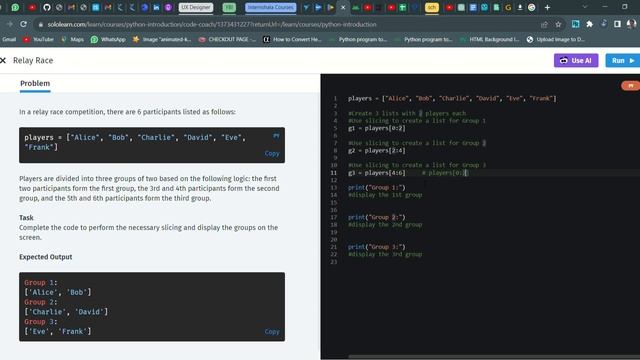Open the How to Convert He... bookmark
This screenshot has width=640, height=360.
(x=292, y=40)
